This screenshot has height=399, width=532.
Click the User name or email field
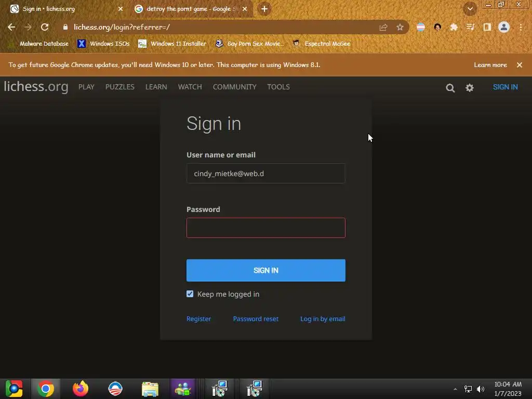point(266,174)
